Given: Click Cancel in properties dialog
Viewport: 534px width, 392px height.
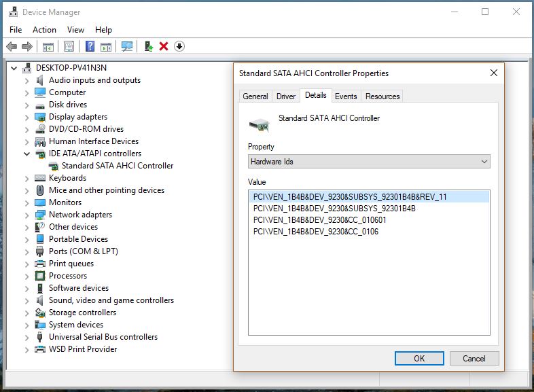Looking at the screenshot, I should pyautogui.click(x=474, y=358).
